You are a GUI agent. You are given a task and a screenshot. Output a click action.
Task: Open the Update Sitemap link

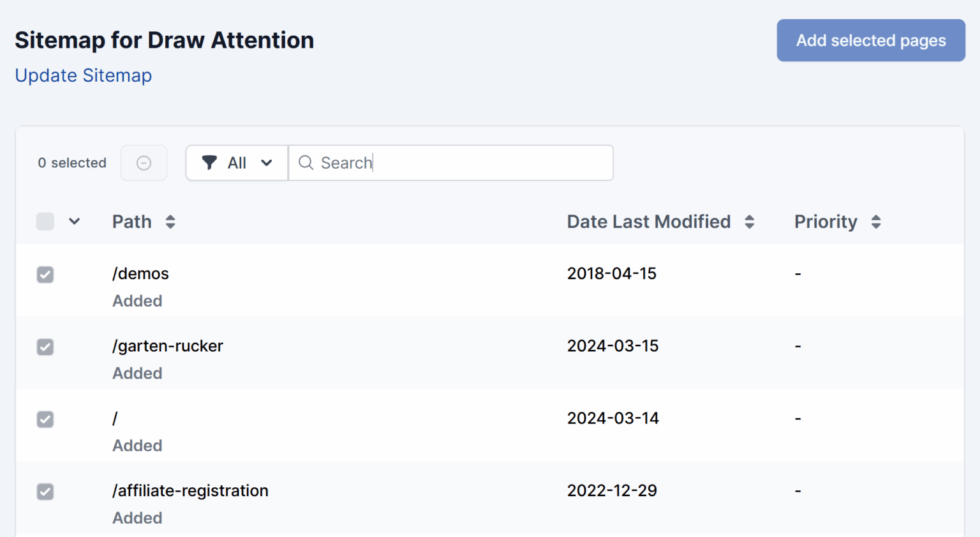coord(84,75)
